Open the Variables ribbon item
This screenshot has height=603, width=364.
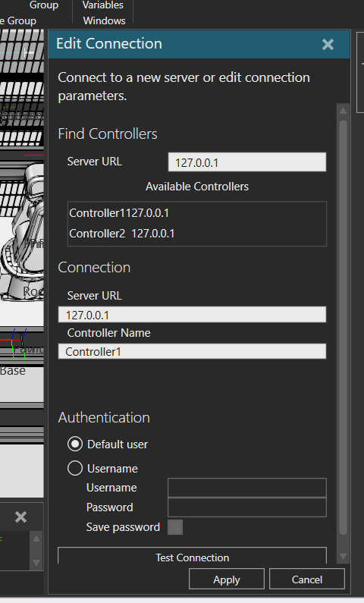[103, 5]
